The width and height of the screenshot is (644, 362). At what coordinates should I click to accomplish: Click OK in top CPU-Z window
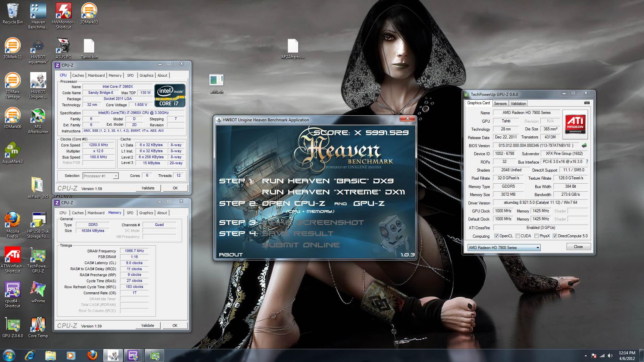tap(175, 188)
